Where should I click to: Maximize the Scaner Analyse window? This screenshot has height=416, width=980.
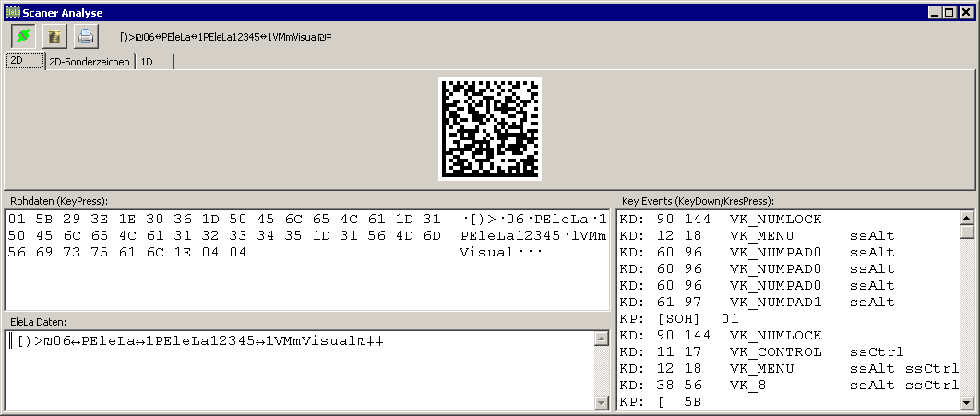951,13
